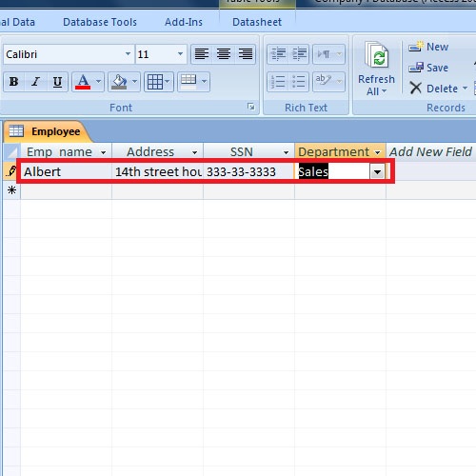
Task: Align text left
Action: [x=202, y=54]
